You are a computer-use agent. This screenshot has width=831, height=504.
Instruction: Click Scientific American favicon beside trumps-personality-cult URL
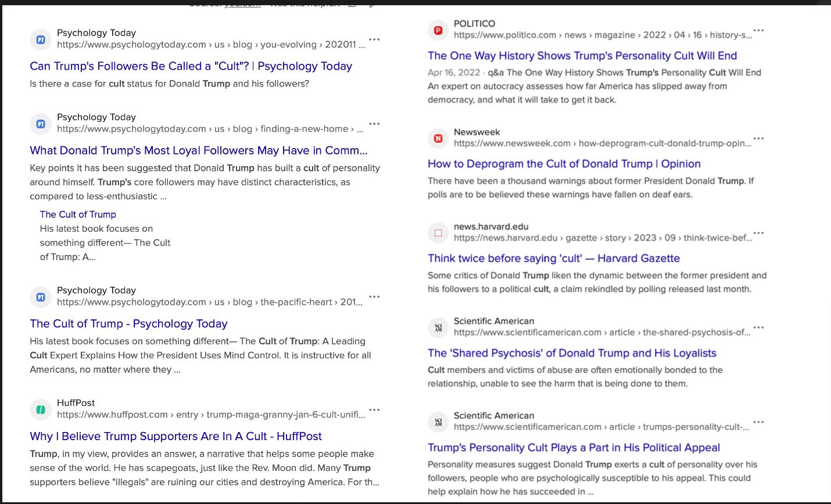click(x=438, y=422)
